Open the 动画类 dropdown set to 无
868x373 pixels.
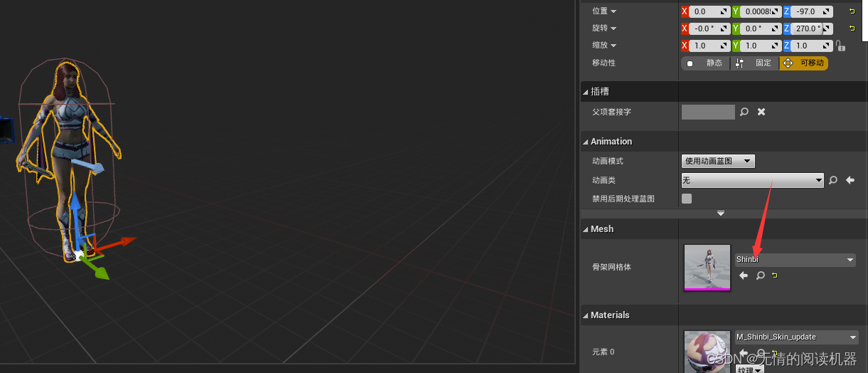click(752, 180)
